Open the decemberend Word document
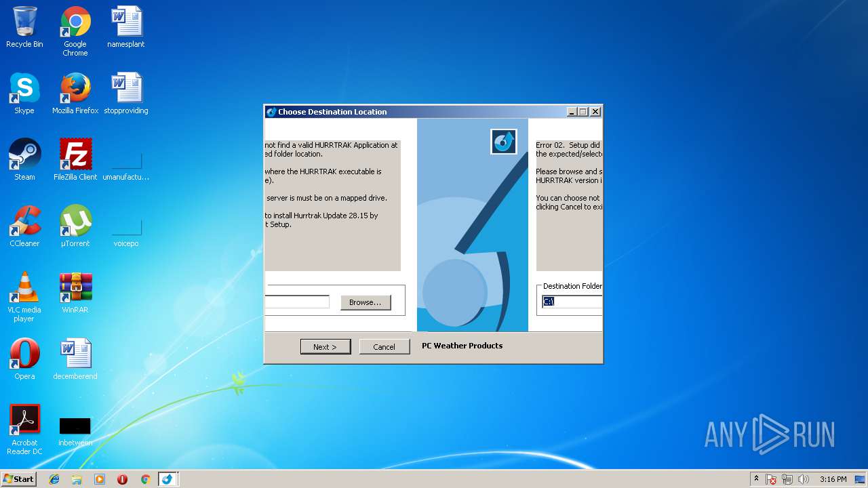 click(x=75, y=360)
